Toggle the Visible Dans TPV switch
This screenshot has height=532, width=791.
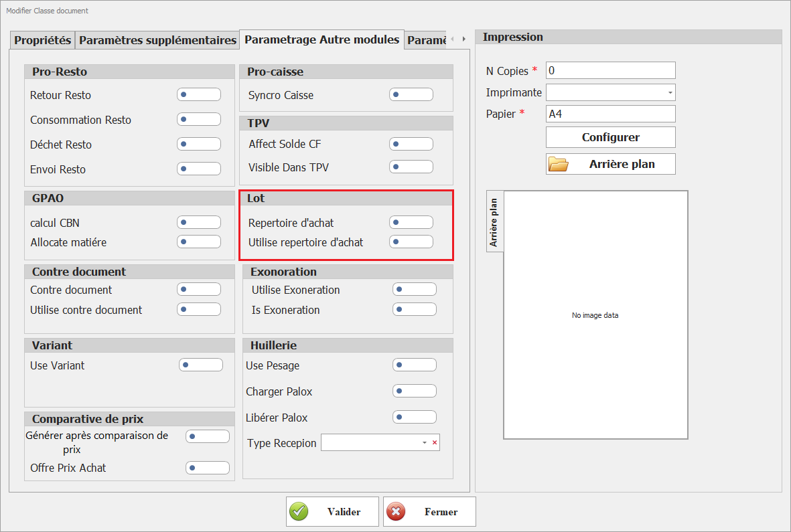click(x=411, y=167)
